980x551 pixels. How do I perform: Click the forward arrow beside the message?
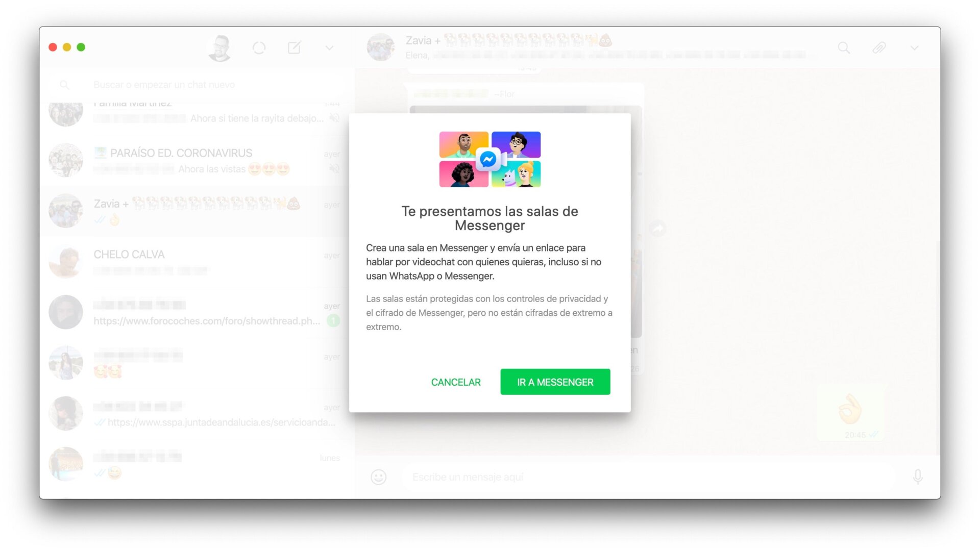click(658, 229)
